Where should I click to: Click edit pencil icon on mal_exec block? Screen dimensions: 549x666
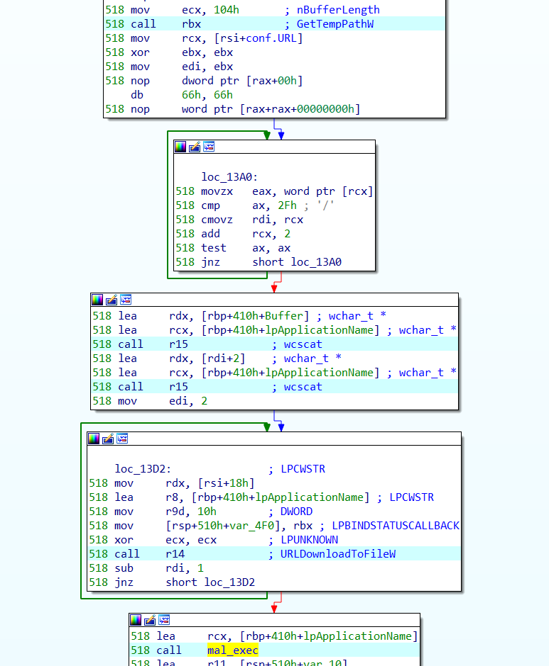pos(149,620)
